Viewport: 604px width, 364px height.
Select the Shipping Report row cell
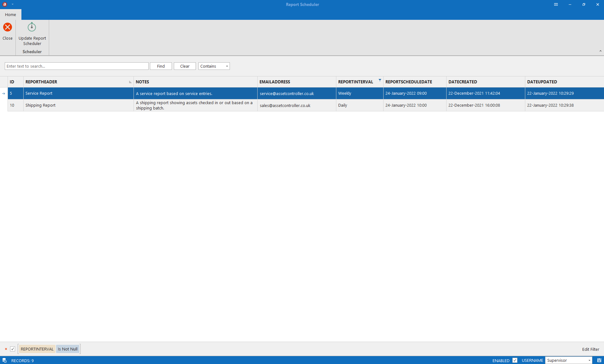(x=78, y=105)
